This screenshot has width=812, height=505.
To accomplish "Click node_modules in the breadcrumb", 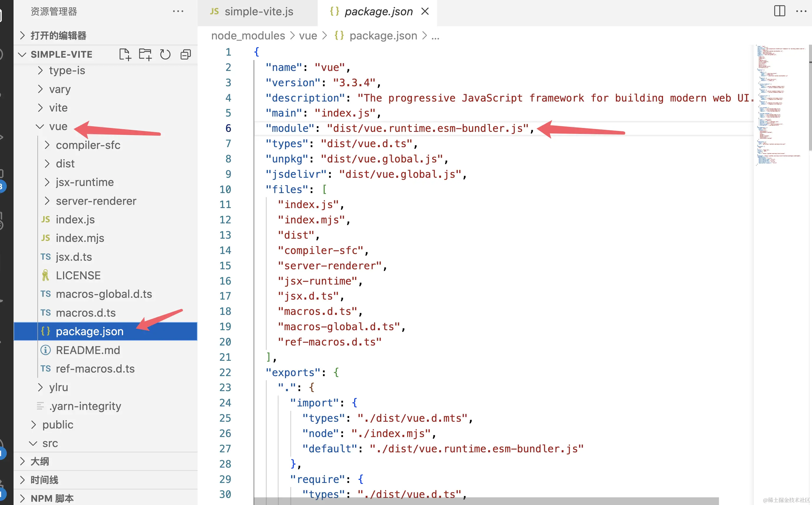I will tap(248, 35).
